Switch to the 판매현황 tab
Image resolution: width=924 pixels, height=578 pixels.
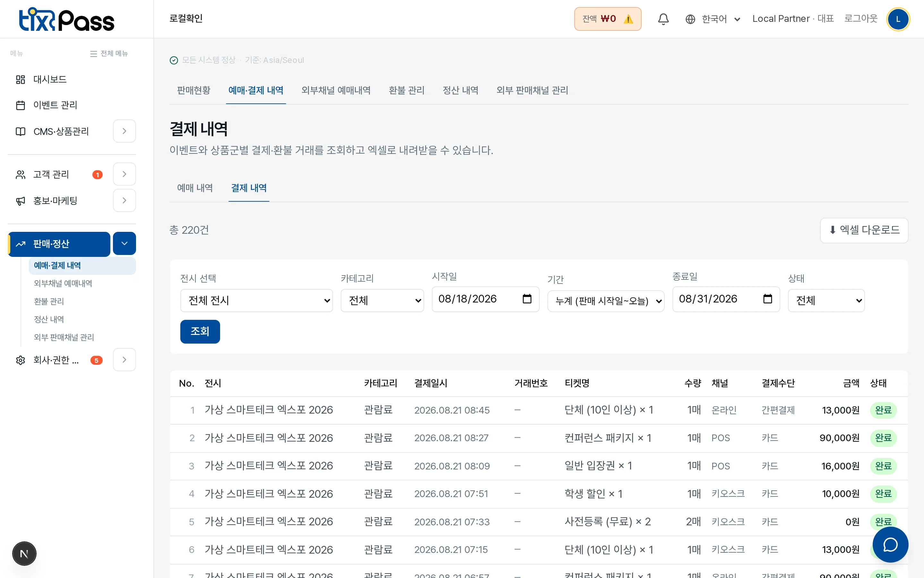193,91
